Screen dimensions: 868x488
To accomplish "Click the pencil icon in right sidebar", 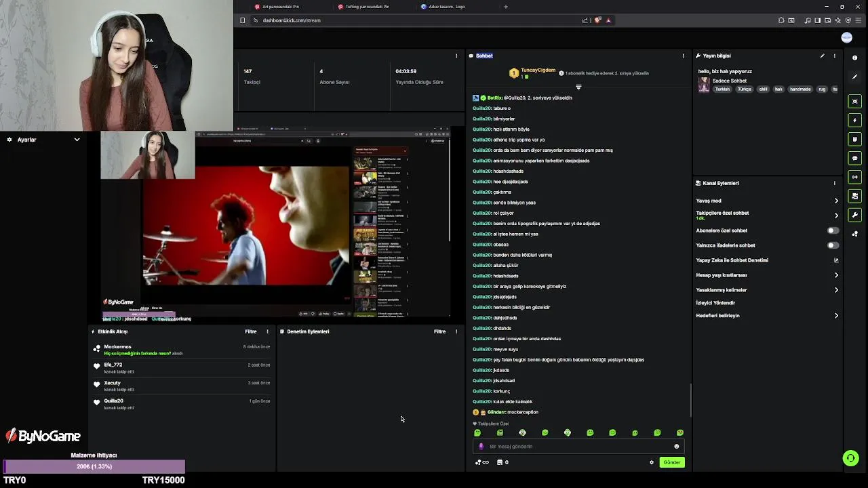I will tap(855, 77).
